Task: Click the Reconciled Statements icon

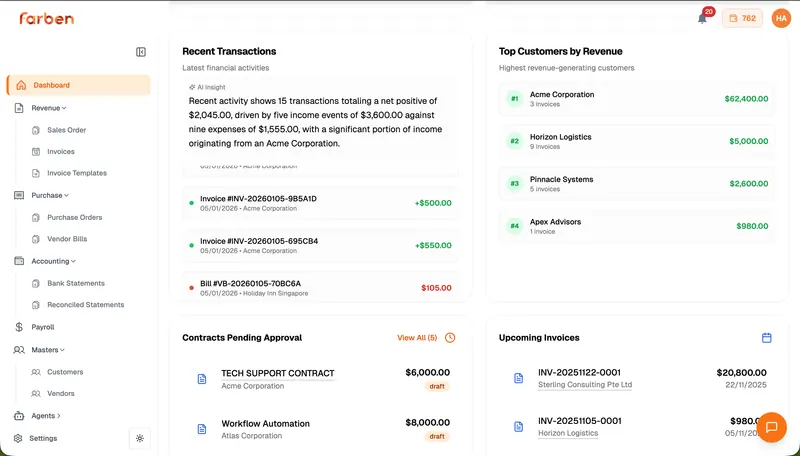Action: (x=36, y=305)
